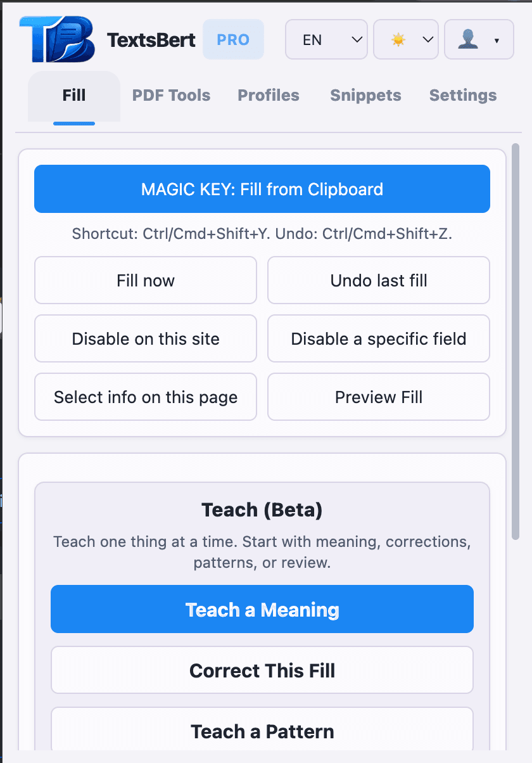The width and height of the screenshot is (532, 763).
Task: Undo the last fill
Action: tap(378, 280)
